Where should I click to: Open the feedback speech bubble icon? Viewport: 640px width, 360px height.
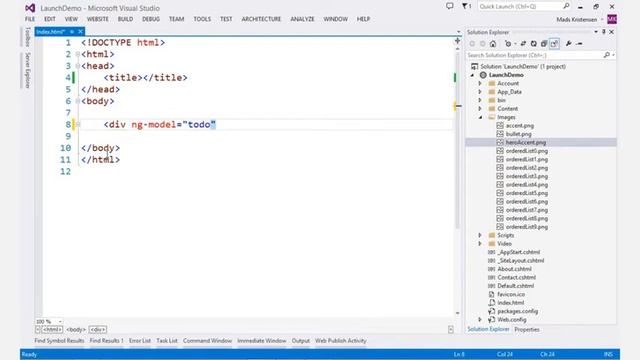pos(449,6)
